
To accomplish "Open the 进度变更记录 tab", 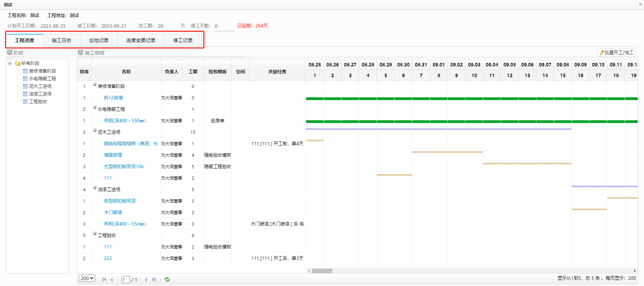I will (141, 40).
